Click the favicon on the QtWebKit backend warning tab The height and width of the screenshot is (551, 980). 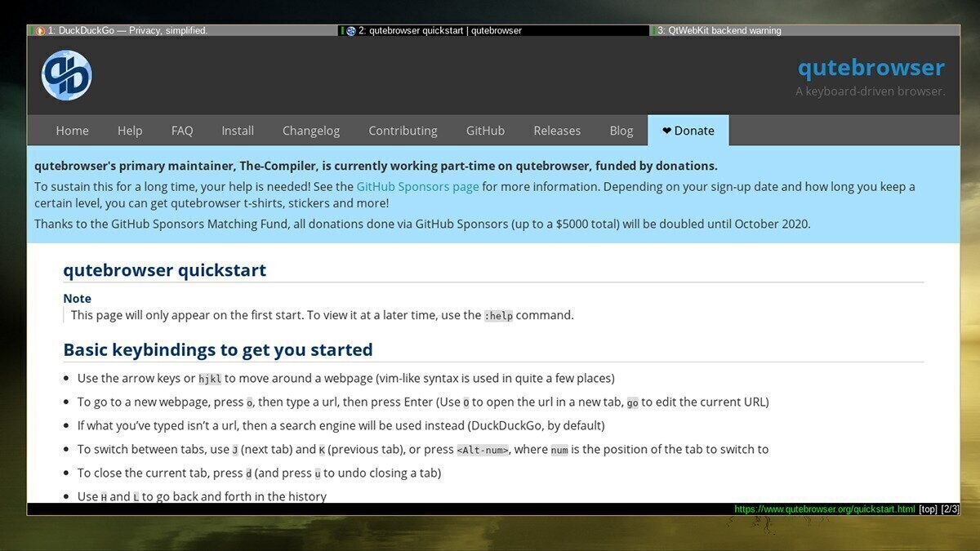click(659, 30)
